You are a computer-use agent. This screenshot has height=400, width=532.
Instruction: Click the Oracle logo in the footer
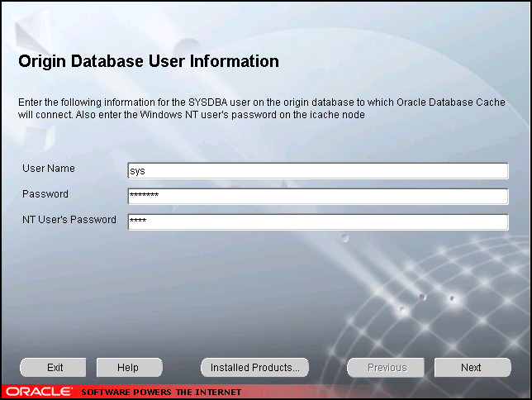pyautogui.click(x=39, y=392)
